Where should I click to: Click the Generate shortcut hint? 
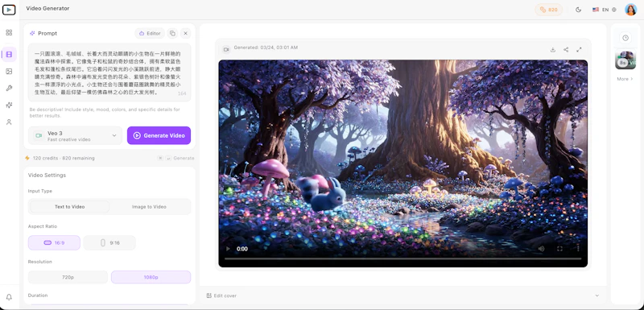click(x=175, y=158)
